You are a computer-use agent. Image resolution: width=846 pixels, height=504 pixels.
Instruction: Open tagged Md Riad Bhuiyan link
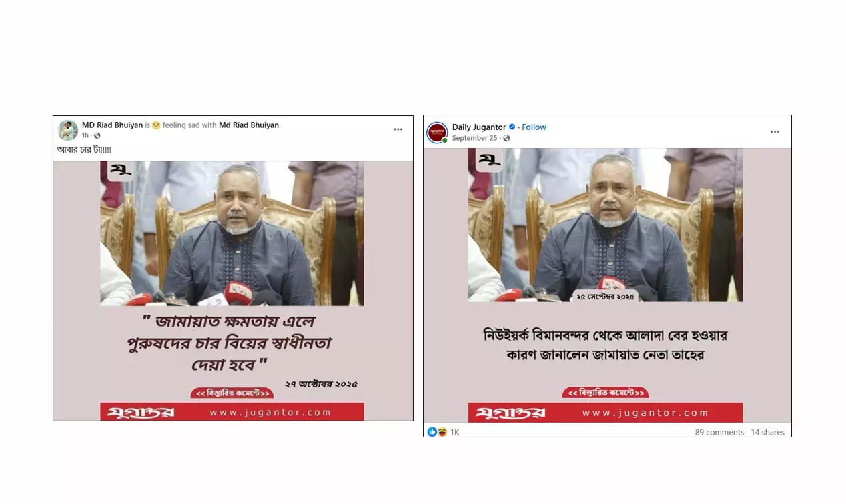(249, 125)
